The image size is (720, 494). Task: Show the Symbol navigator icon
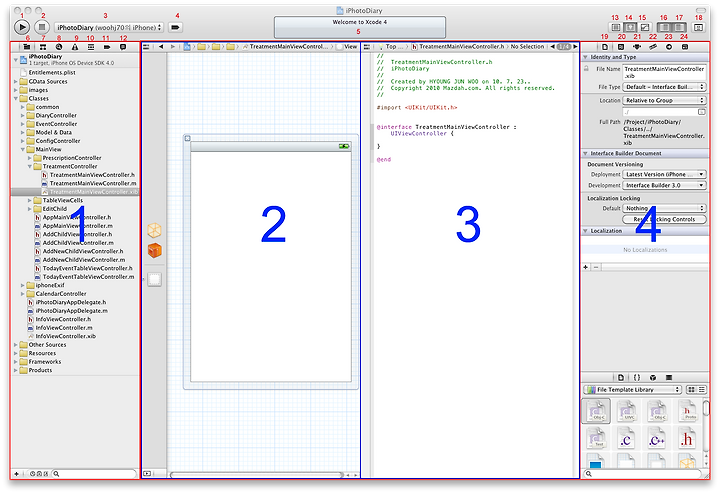click(43, 47)
